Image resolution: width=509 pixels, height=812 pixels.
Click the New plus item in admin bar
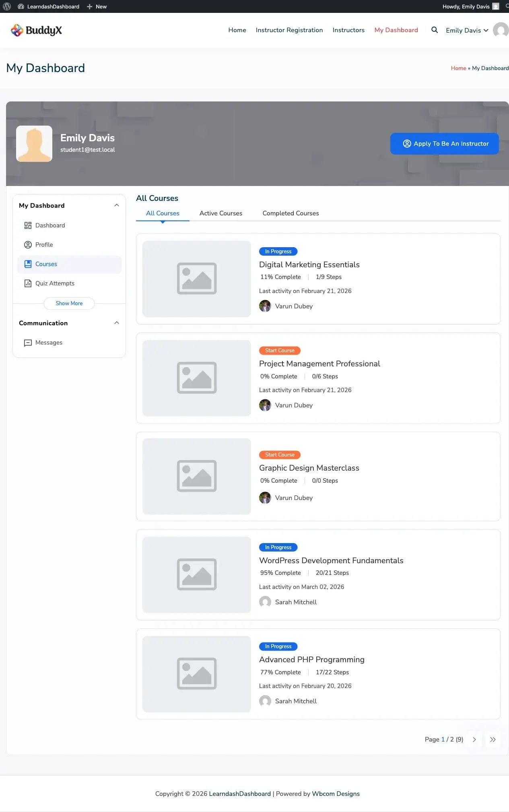(x=97, y=6)
